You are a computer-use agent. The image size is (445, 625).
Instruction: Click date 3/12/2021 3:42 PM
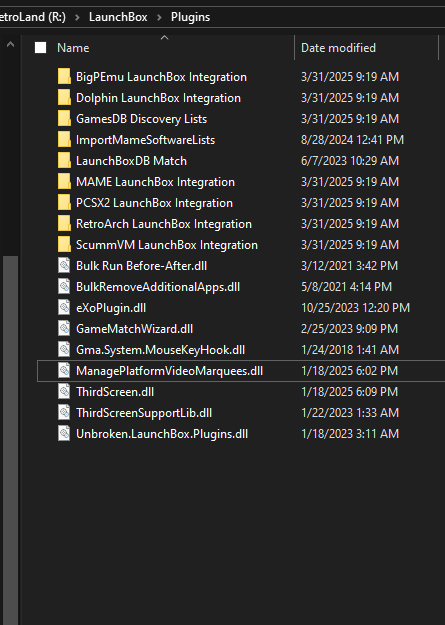[349, 265]
